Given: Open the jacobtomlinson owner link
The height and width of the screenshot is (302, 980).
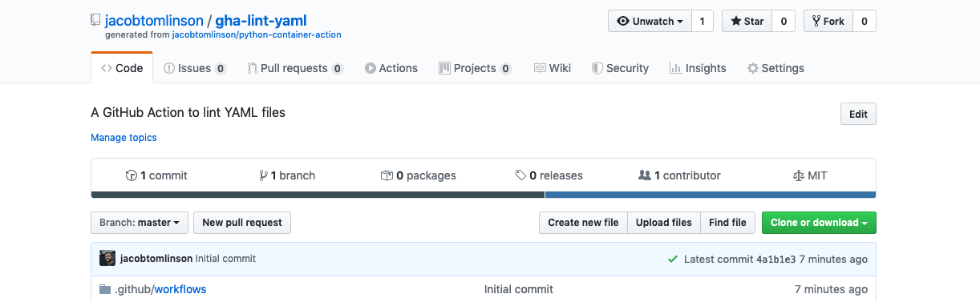Looking at the screenshot, I should [154, 21].
